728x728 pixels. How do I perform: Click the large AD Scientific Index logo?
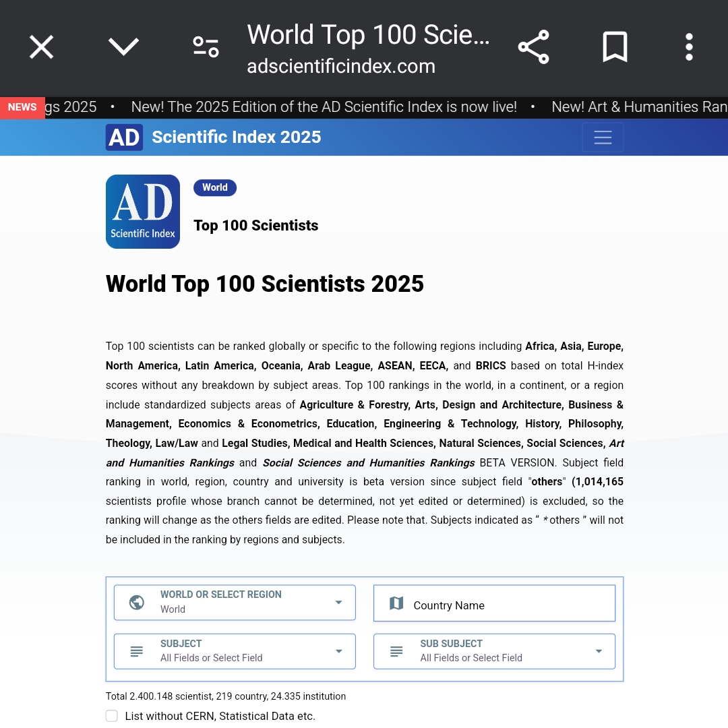[143, 212]
